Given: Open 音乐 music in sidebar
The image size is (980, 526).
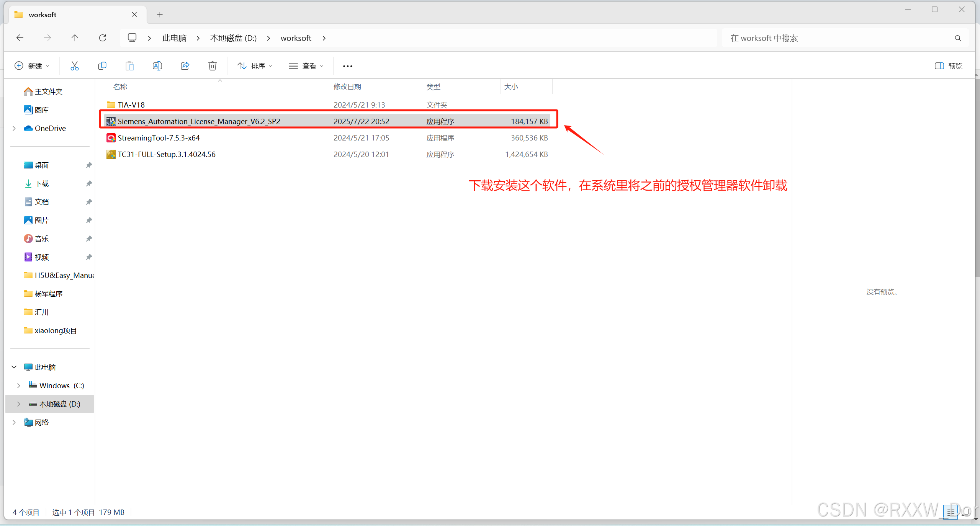Looking at the screenshot, I should click(36, 238).
